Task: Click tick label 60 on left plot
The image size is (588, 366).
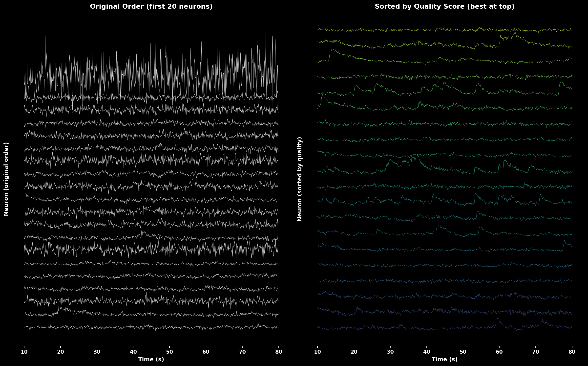Action: [206, 352]
